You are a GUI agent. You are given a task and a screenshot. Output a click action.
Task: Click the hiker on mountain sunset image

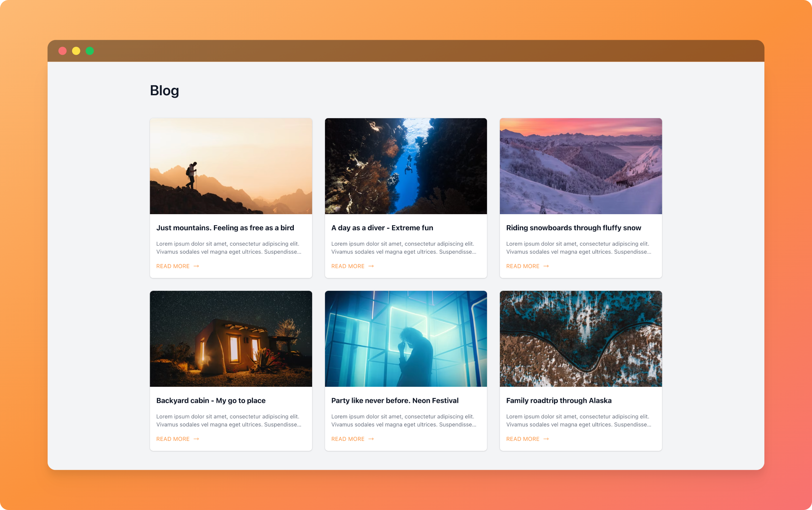coord(231,166)
